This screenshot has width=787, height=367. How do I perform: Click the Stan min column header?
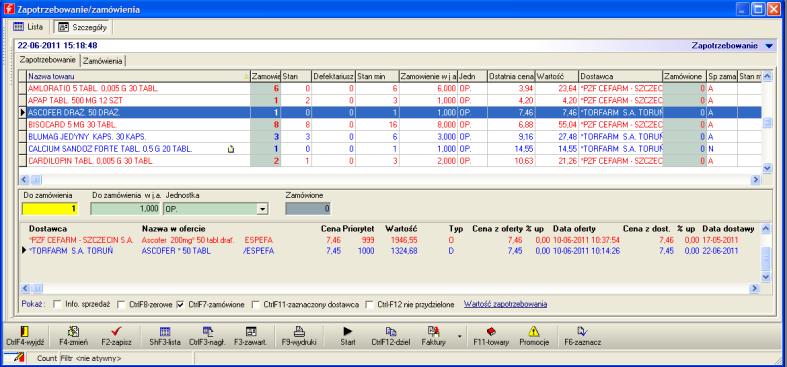(377, 76)
